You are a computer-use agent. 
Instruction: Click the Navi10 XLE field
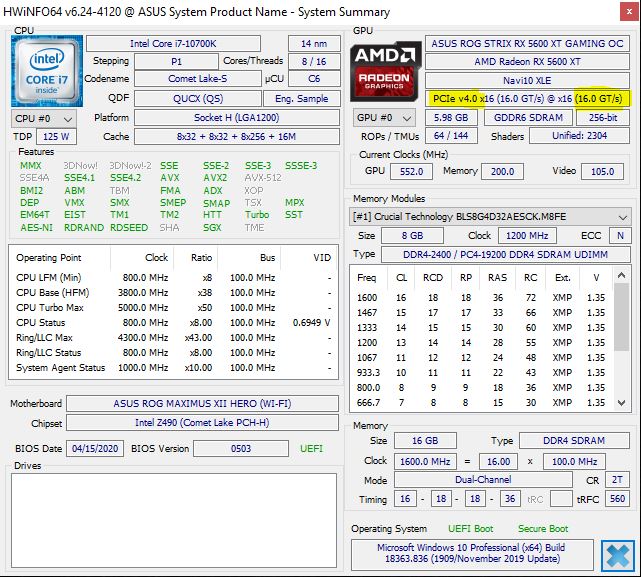pyautogui.click(x=527, y=81)
